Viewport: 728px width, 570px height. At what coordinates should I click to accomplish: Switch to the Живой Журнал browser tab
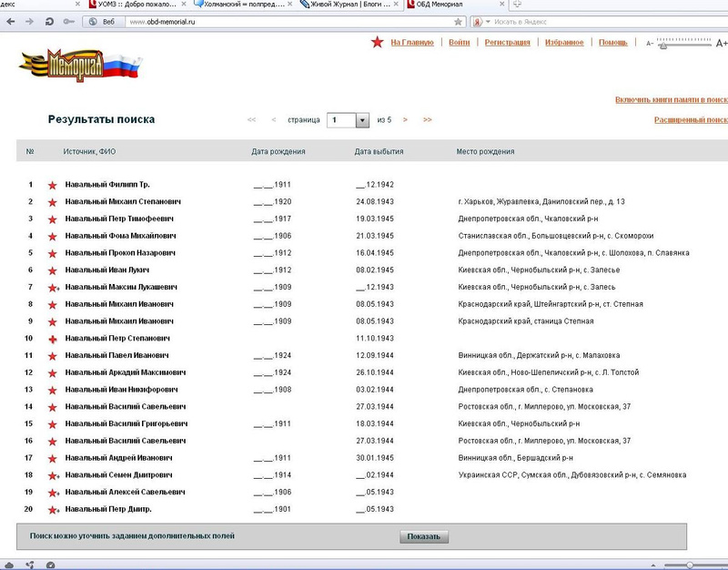coord(348,5)
